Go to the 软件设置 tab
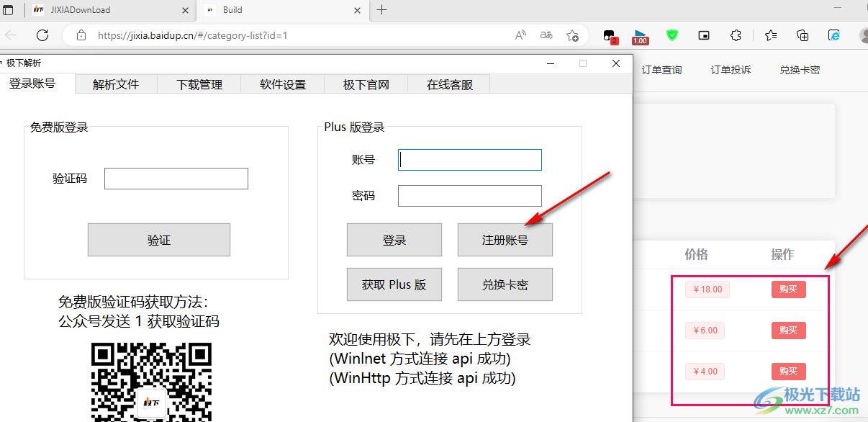868x422 pixels. pyautogui.click(x=283, y=84)
